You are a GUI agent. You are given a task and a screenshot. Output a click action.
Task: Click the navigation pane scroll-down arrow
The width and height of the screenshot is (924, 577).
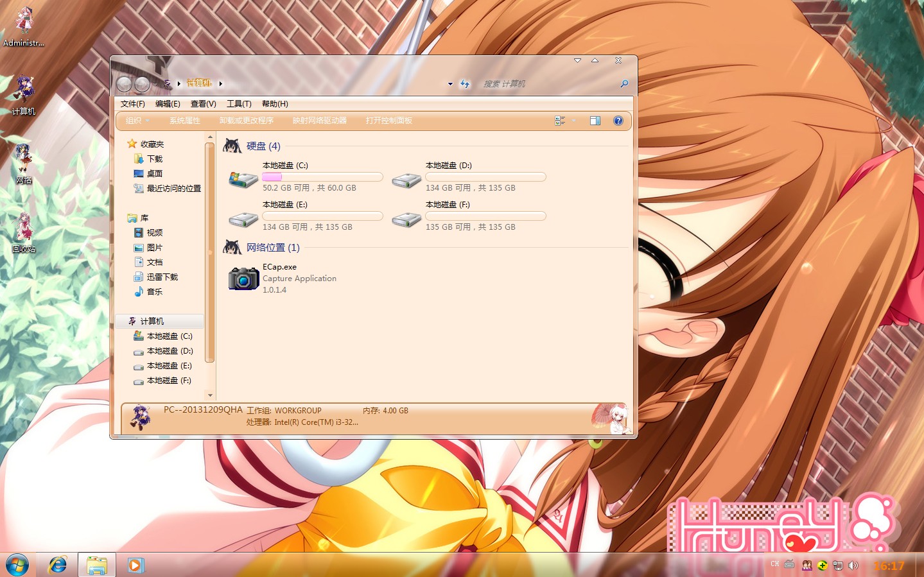(x=210, y=395)
